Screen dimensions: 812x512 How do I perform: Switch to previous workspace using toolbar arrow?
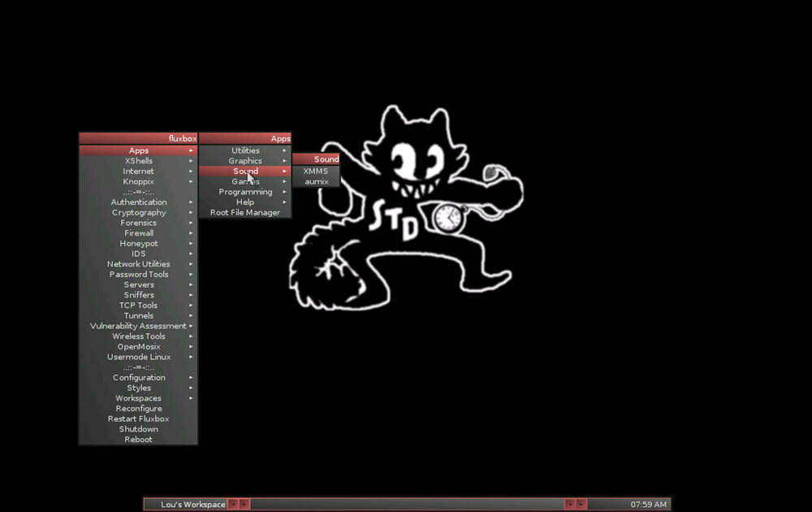(233, 504)
